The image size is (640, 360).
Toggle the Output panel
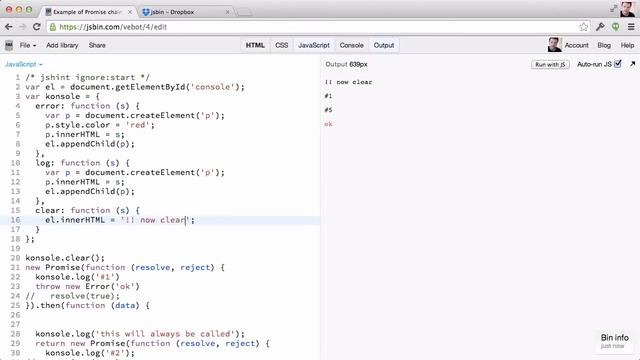(x=384, y=45)
